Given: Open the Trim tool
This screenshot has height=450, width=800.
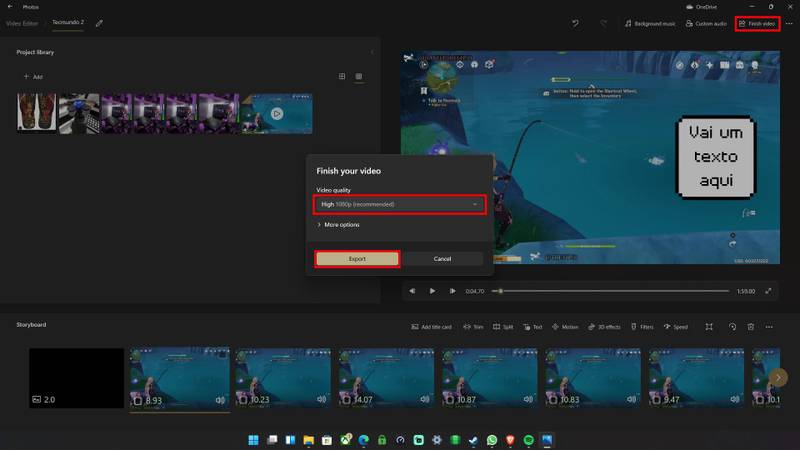Looking at the screenshot, I should (473, 327).
